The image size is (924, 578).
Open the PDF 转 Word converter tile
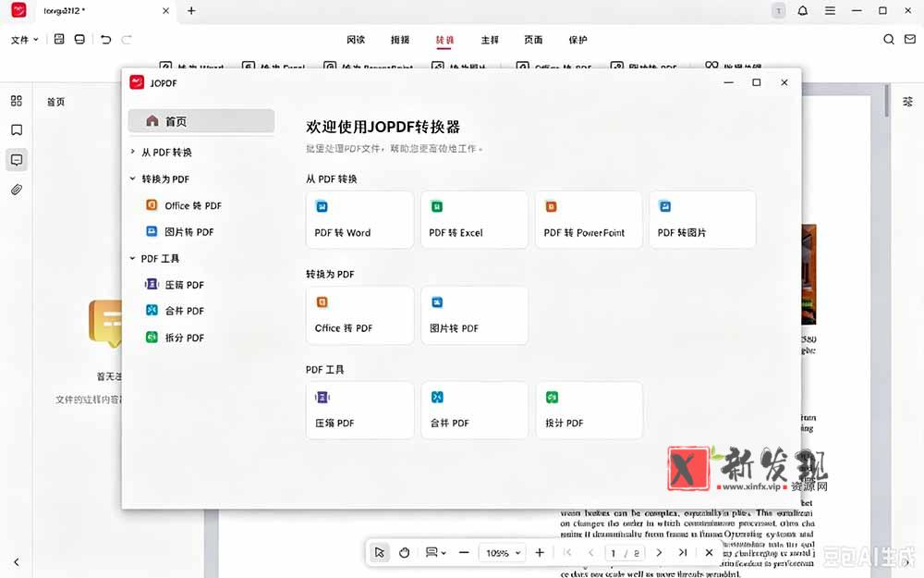[359, 219]
